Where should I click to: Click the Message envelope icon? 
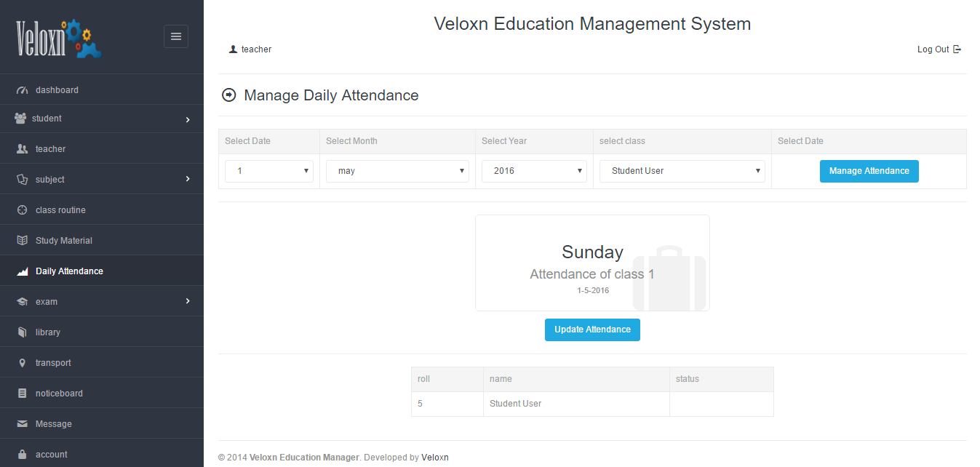22,424
